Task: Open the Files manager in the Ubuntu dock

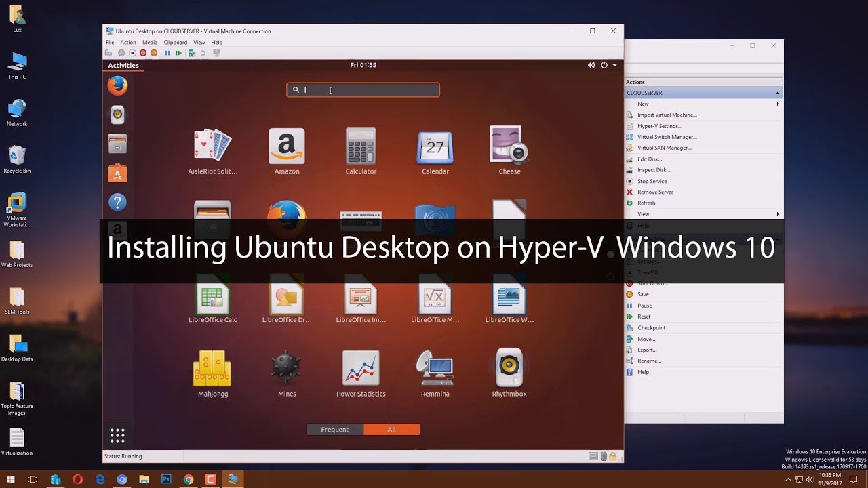Action: pyautogui.click(x=117, y=144)
